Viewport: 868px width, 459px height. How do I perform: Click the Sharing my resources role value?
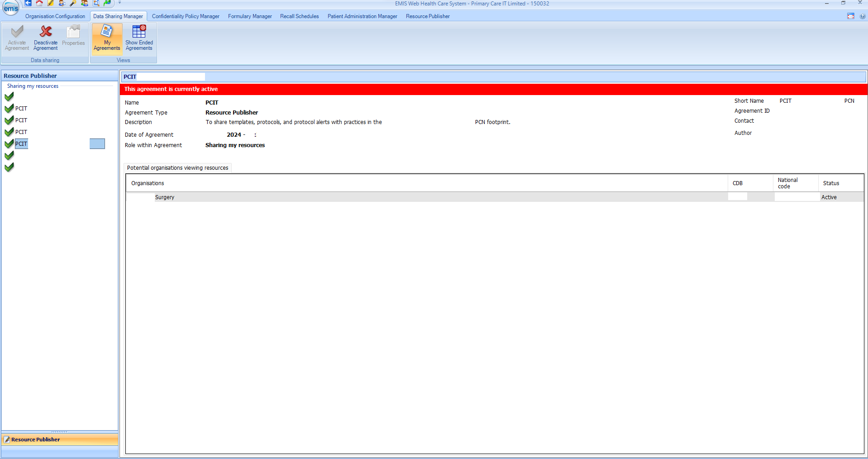pos(235,145)
